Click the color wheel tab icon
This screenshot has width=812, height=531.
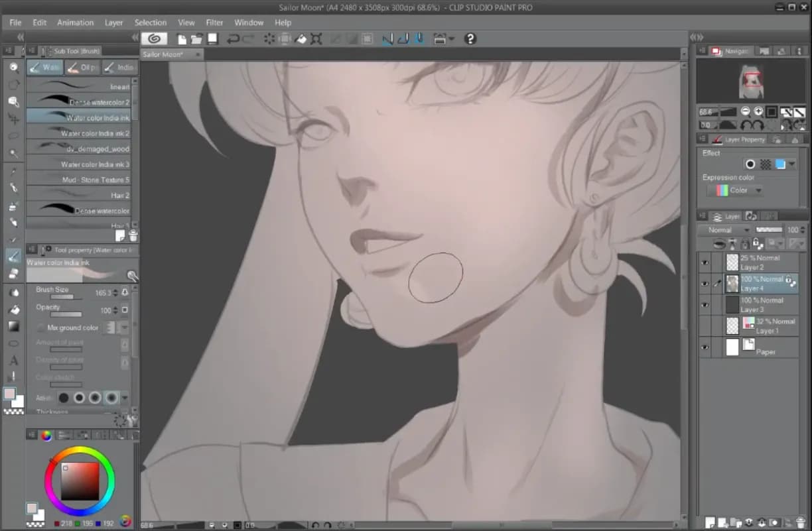click(x=46, y=436)
